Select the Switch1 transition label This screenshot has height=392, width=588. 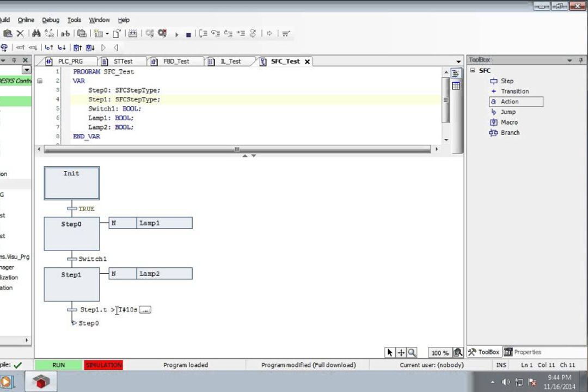coord(93,259)
